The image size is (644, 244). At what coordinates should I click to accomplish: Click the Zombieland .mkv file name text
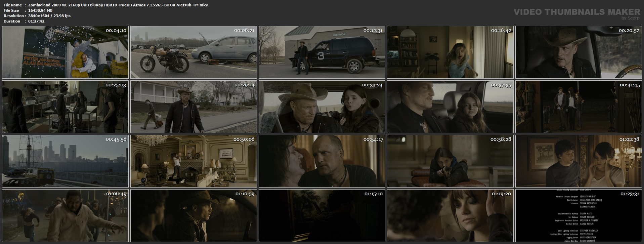pos(118,5)
